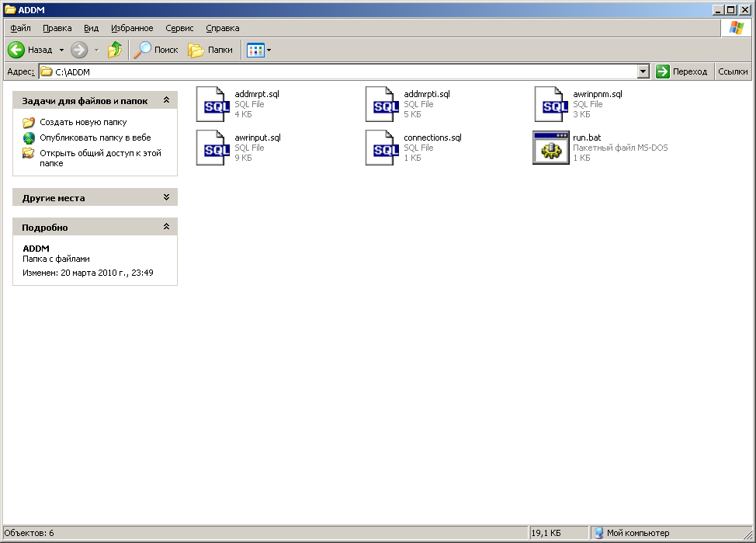This screenshot has height=543, width=756.
Task: Open the Сервис menu
Action: pos(179,28)
